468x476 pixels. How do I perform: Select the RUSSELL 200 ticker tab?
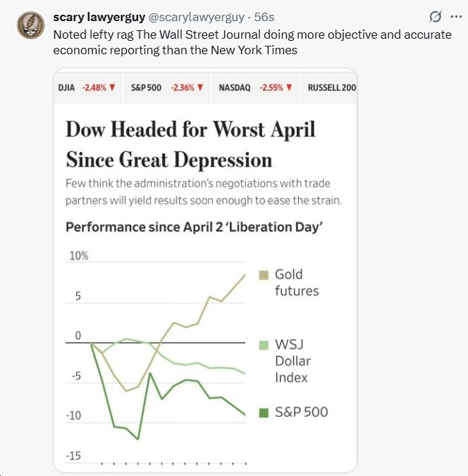pos(329,88)
